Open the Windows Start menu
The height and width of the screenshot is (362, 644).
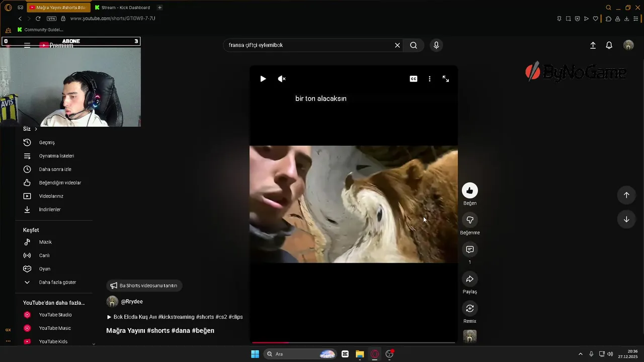click(255, 354)
